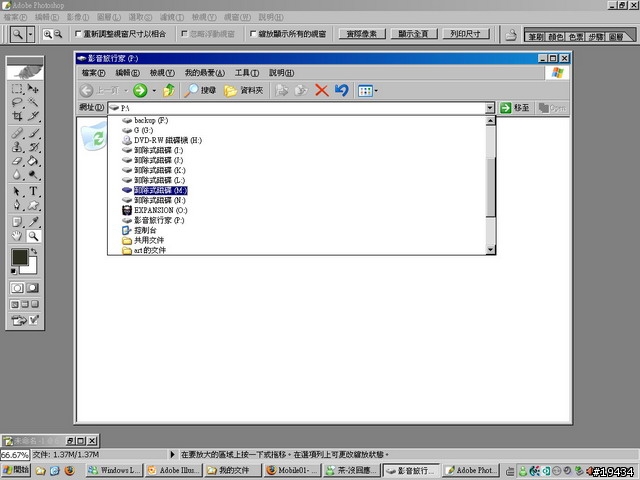Switch to the 顏色 palette tab

point(556,37)
